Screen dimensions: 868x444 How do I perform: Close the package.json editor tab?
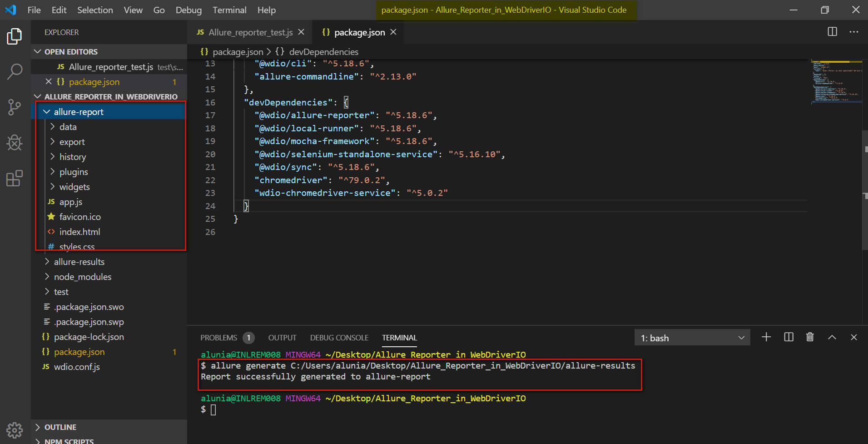[393, 32]
